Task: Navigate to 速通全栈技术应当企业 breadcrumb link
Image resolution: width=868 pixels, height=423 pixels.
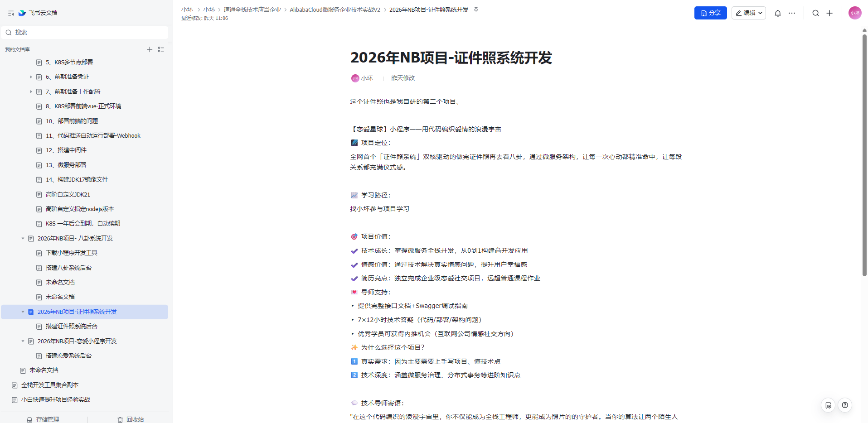Action: (252, 10)
